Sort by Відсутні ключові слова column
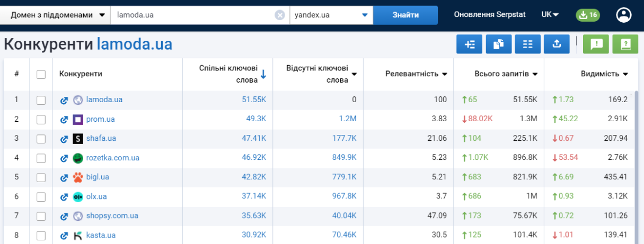 pos(321,74)
